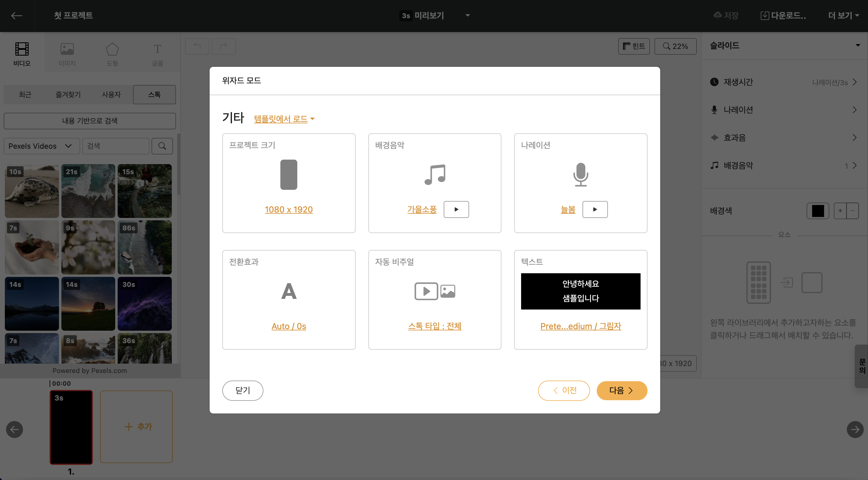868x480 pixels.
Task: Click the letter A transition icon
Action: (289, 291)
